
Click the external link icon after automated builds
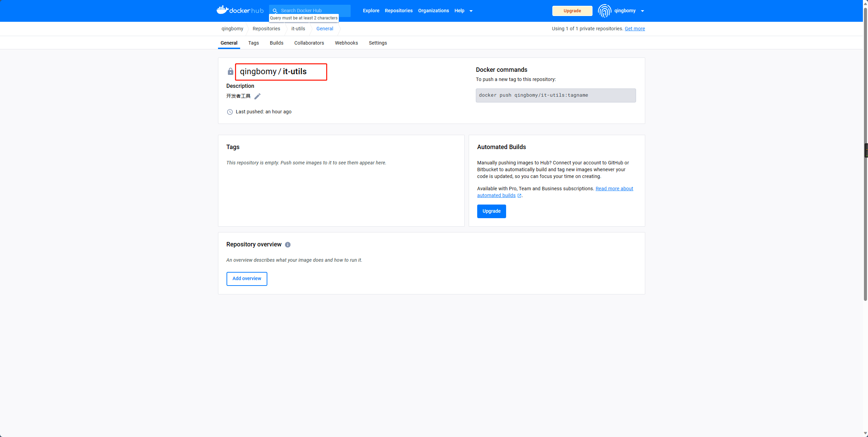click(519, 196)
